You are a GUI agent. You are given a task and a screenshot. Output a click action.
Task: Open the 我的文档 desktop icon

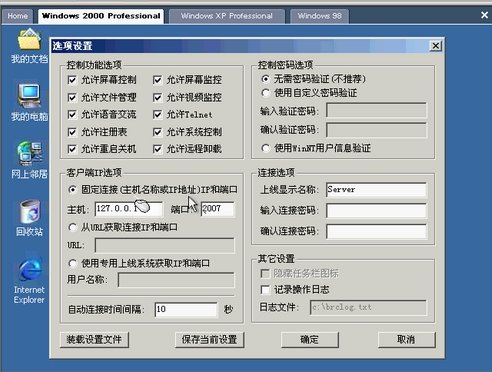[29, 46]
